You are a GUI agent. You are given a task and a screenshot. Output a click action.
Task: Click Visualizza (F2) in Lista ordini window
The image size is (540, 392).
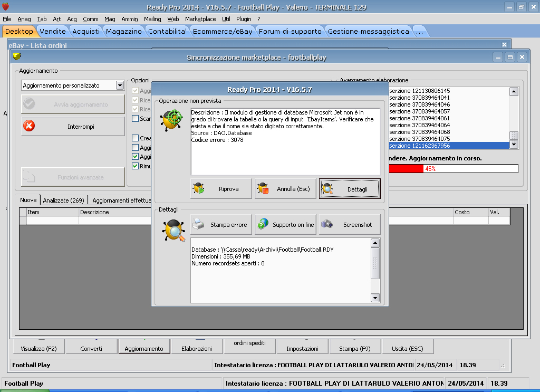click(x=38, y=347)
